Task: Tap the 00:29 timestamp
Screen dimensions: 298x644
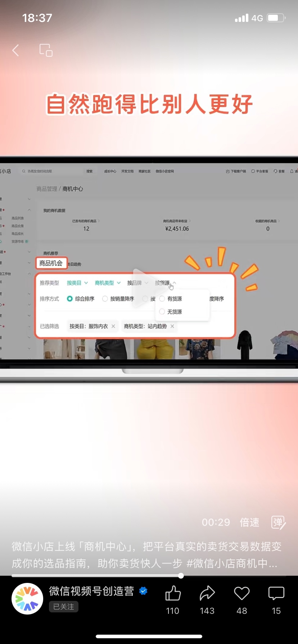Action: [216, 522]
